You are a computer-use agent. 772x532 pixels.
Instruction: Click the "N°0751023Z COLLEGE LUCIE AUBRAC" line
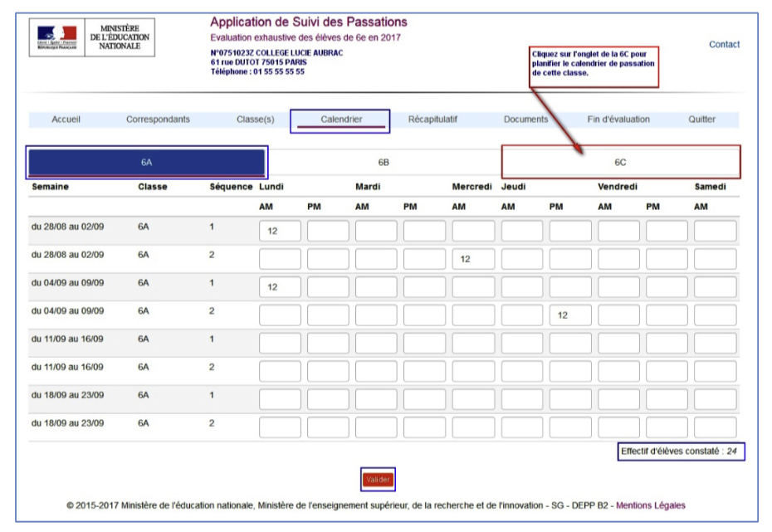(276, 52)
